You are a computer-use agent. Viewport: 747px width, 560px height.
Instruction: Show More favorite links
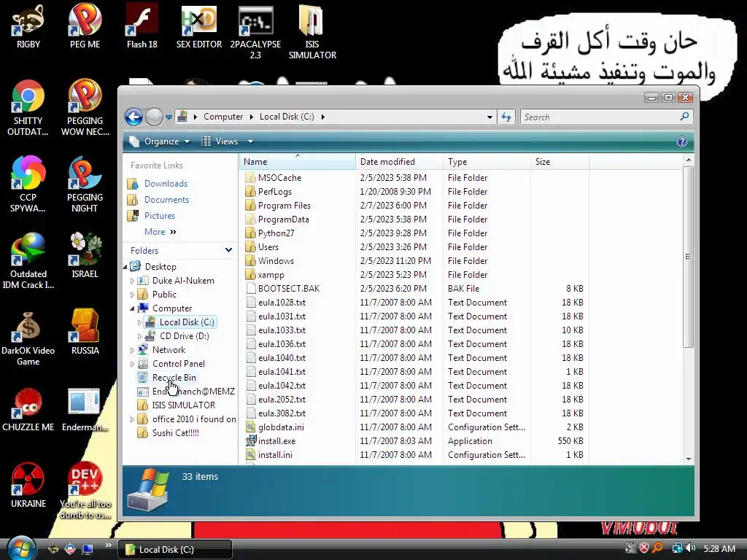160,232
